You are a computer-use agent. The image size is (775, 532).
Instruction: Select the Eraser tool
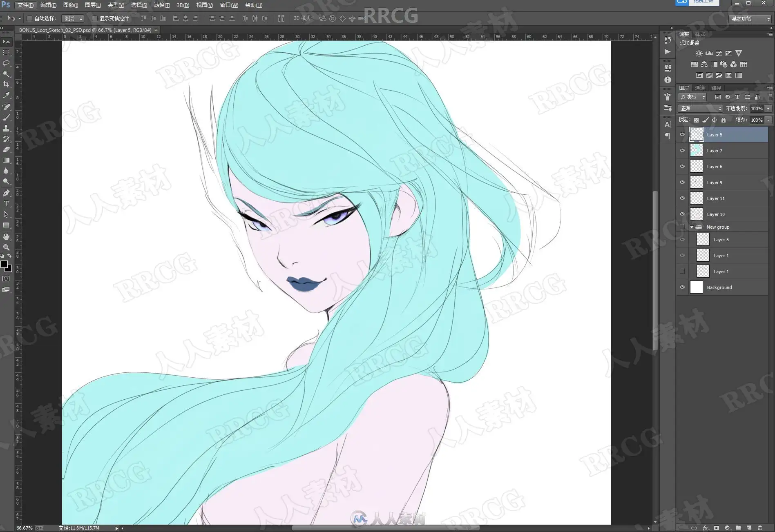click(x=6, y=149)
